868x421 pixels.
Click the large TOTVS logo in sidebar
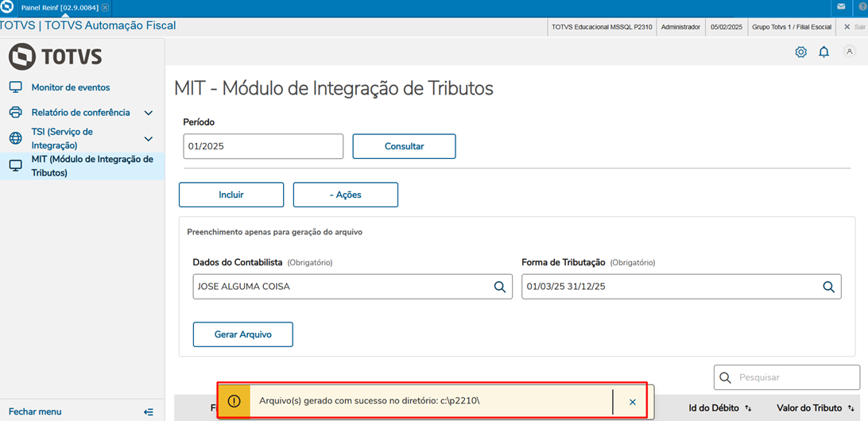(x=56, y=56)
